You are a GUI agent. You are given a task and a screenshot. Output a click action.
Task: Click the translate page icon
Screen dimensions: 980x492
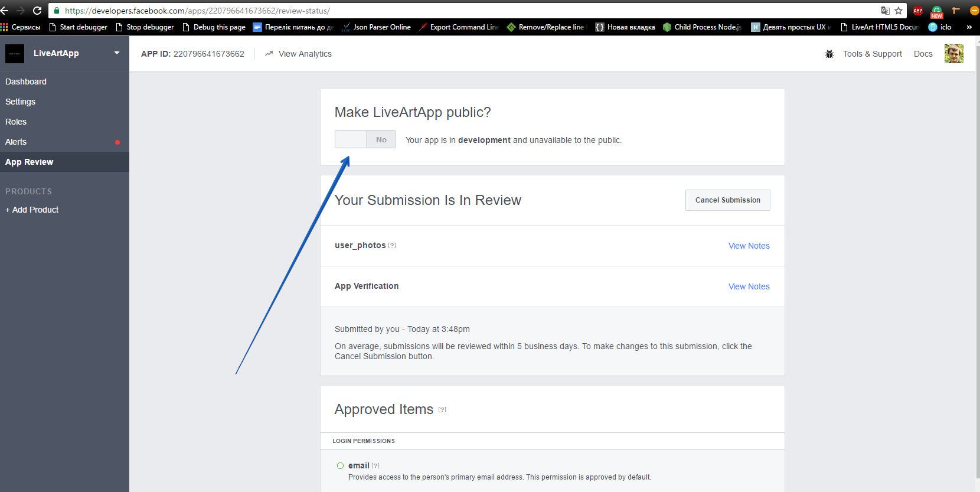tap(885, 11)
